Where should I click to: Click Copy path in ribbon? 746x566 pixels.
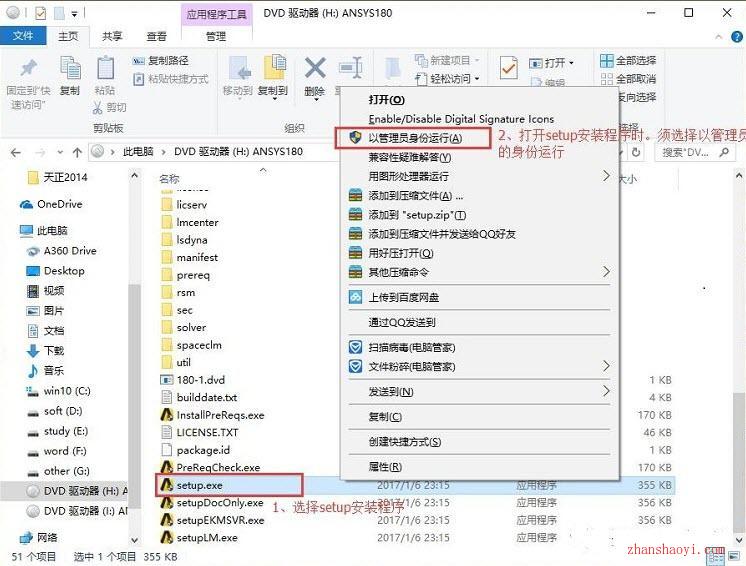[161, 61]
